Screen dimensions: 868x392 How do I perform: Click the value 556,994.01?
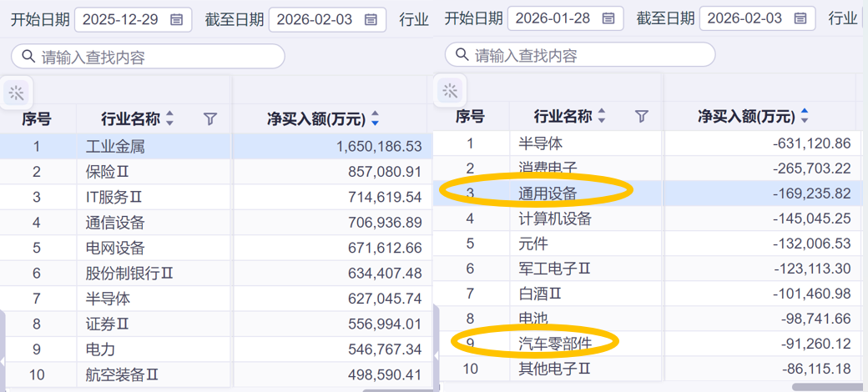(386, 324)
